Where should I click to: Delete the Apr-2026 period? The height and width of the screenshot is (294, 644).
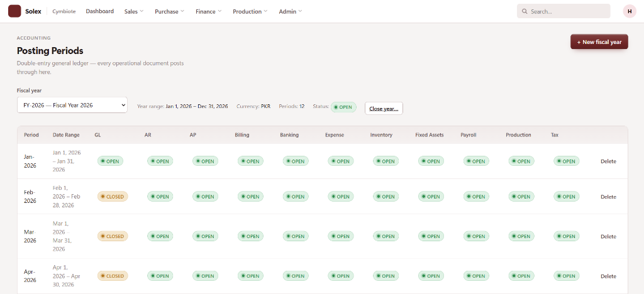pyautogui.click(x=608, y=276)
